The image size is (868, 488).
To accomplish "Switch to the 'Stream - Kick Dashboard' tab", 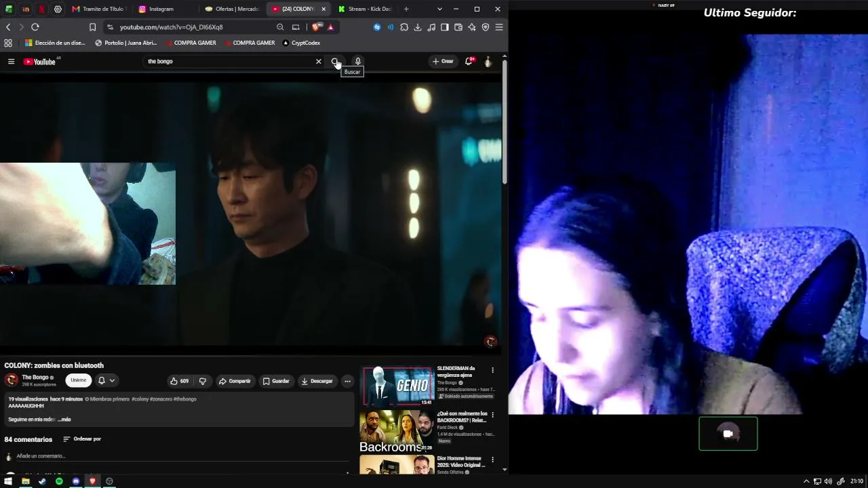I will pyautogui.click(x=365, y=9).
